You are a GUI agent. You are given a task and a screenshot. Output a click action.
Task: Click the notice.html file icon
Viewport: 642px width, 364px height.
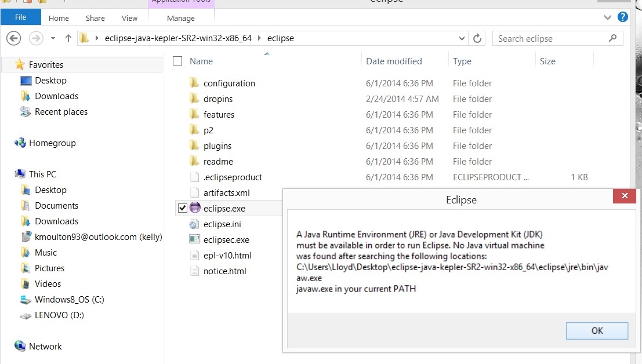[194, 271]
